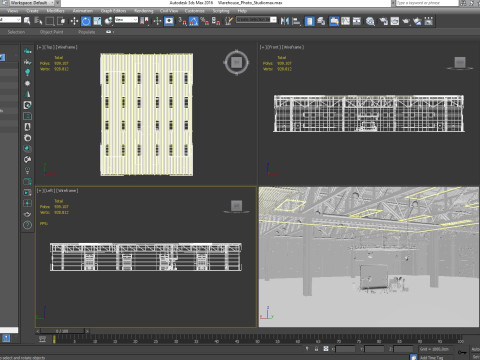Image resolution: width=480 pixels, height=360 pixels.
Task: Open the Layer Explorer icon
Action: (321, 21)
